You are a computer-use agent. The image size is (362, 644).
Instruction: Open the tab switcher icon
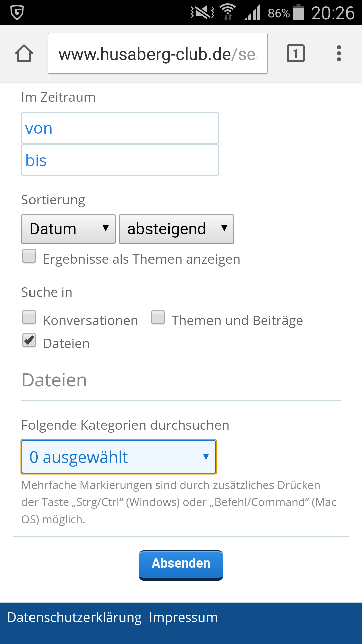tap(295, 54)
